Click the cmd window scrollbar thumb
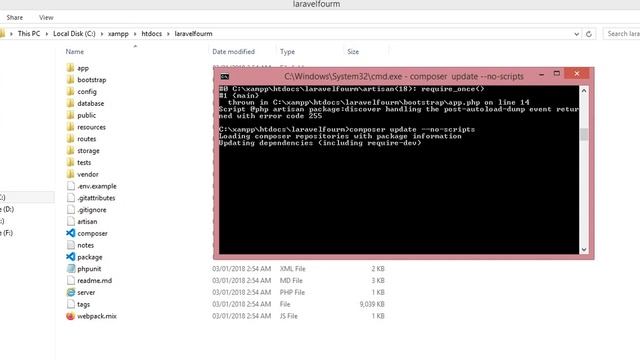Screen dimensions: 640x360 click(x=584, y=134)
